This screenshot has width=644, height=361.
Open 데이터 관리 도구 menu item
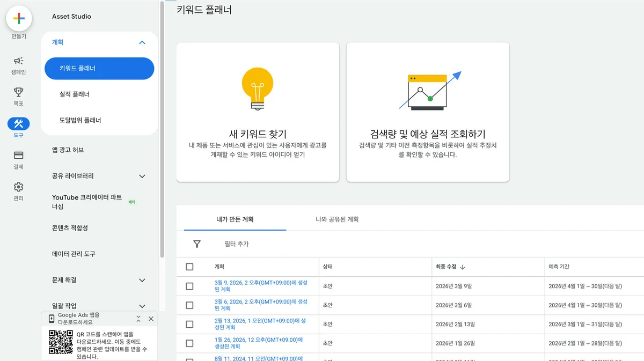point(74,254)
